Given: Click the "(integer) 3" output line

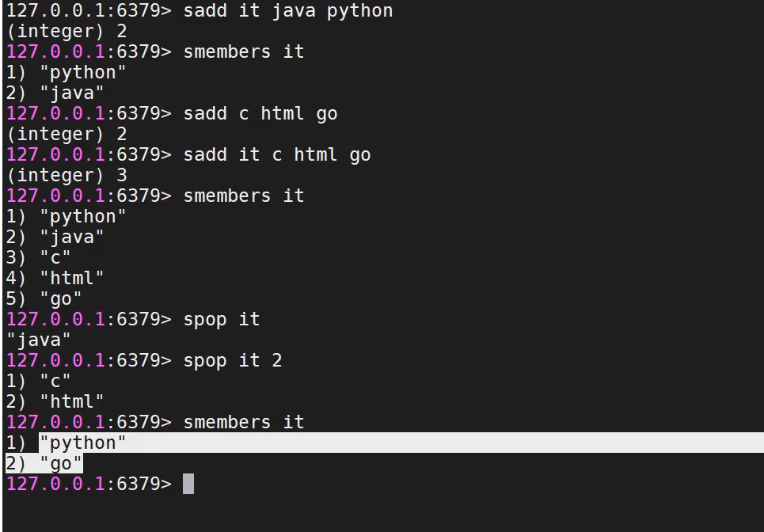Looking at the screenshot, I should tap(67, 175).
